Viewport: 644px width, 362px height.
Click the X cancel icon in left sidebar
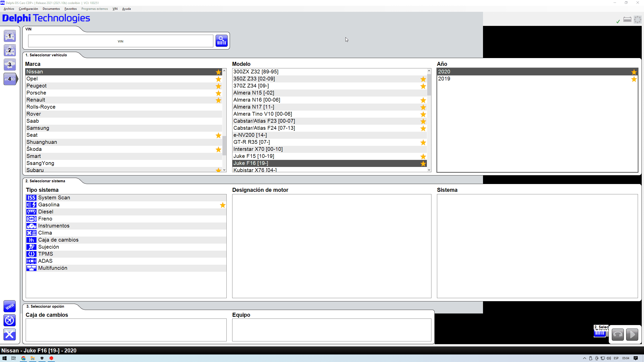9,335
